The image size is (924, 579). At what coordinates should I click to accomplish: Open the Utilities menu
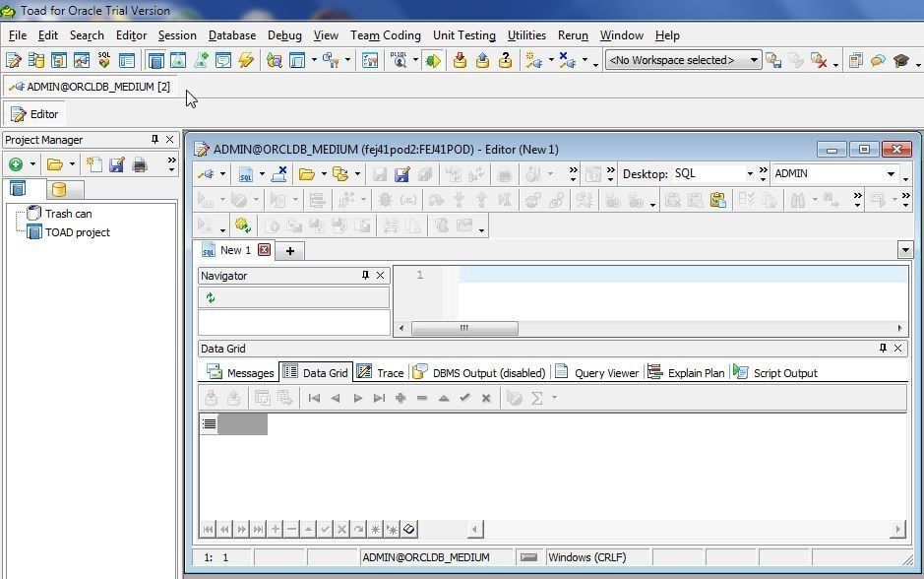click(x=526, y=35)
